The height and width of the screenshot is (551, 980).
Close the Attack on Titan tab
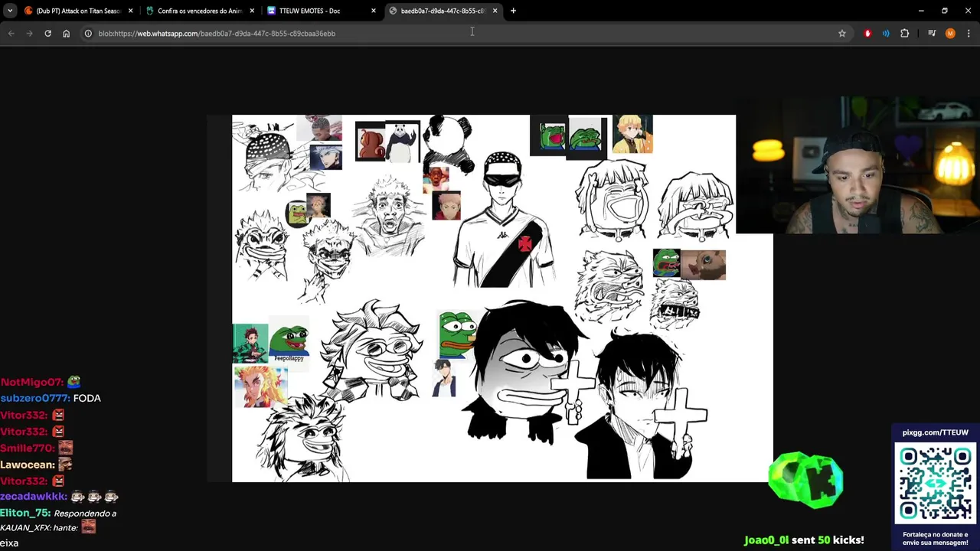(x=130, y=11)
